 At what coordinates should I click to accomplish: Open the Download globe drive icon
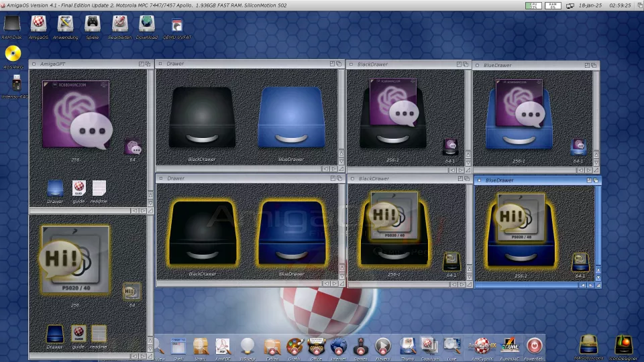click(146, 23)
